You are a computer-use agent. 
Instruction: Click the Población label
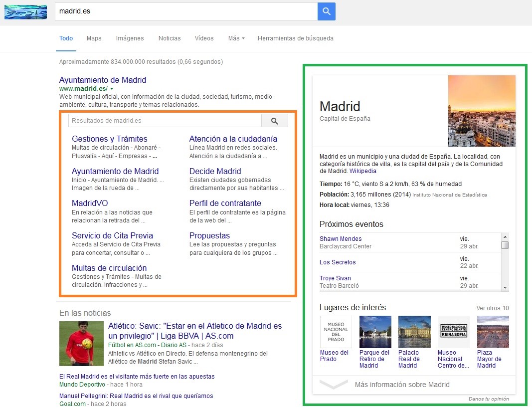334,195
